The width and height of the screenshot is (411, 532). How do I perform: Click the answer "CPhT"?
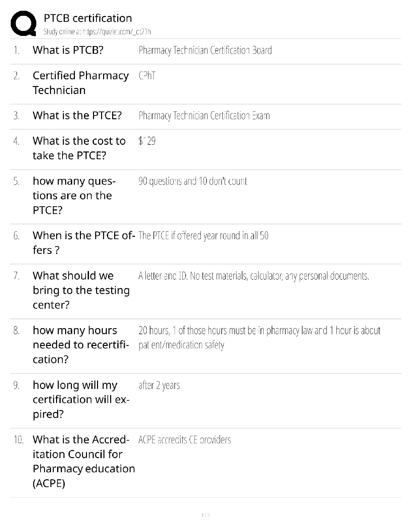click(147, 76)
